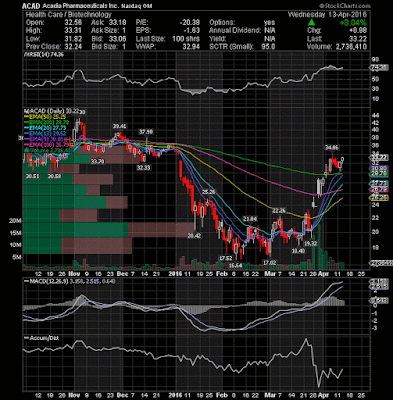Click the 20.42 price low label
Viewport: 393px width, 400px height.
[x=194, y=235]
